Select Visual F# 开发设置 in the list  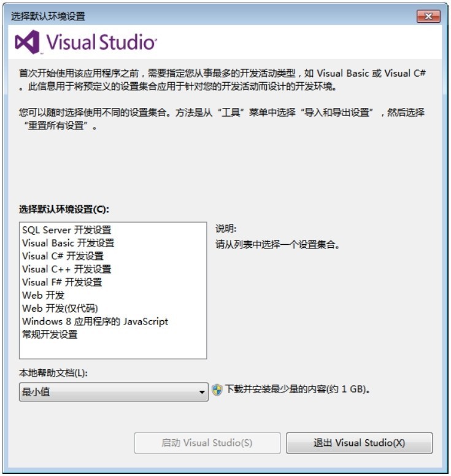62,282
